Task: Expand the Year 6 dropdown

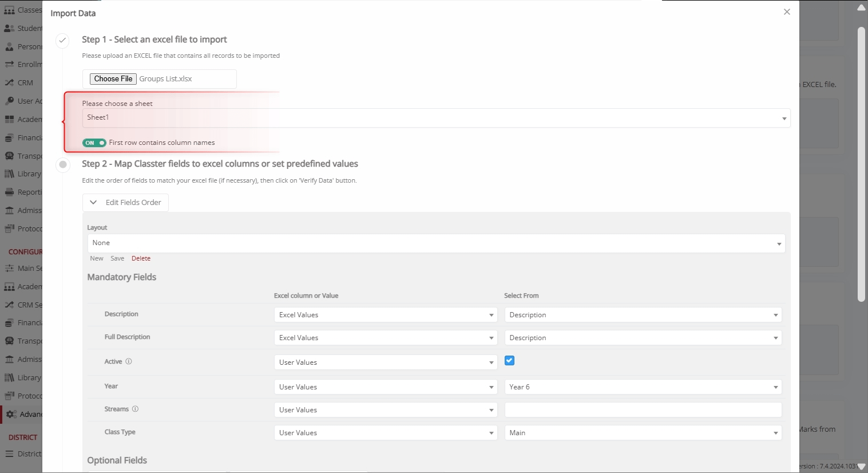Action: [643, 387]
